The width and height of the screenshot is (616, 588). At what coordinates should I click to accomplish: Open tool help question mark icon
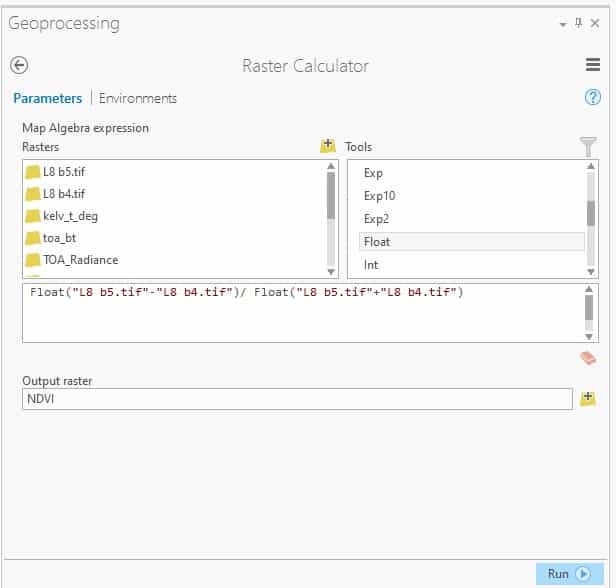click(x=592, y=97)
